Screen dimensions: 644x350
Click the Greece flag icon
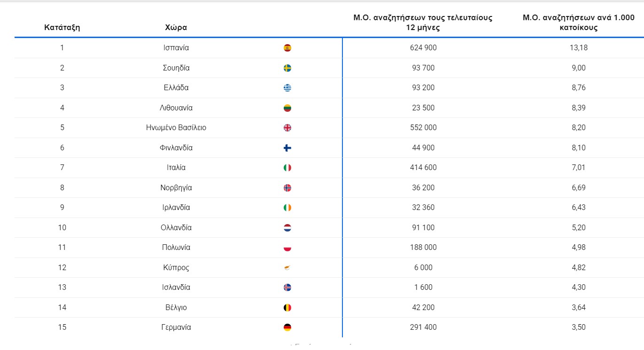(287, 88)
